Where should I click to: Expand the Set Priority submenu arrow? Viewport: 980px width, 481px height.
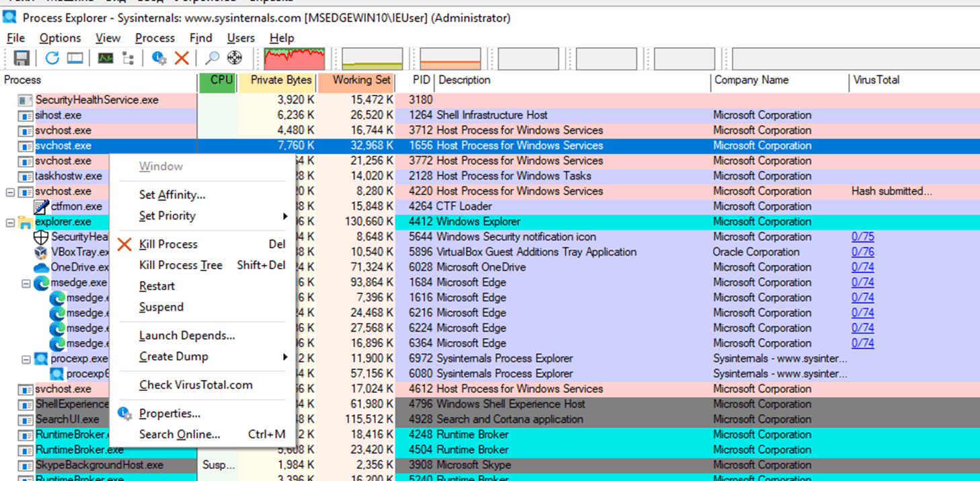point(285,216)
